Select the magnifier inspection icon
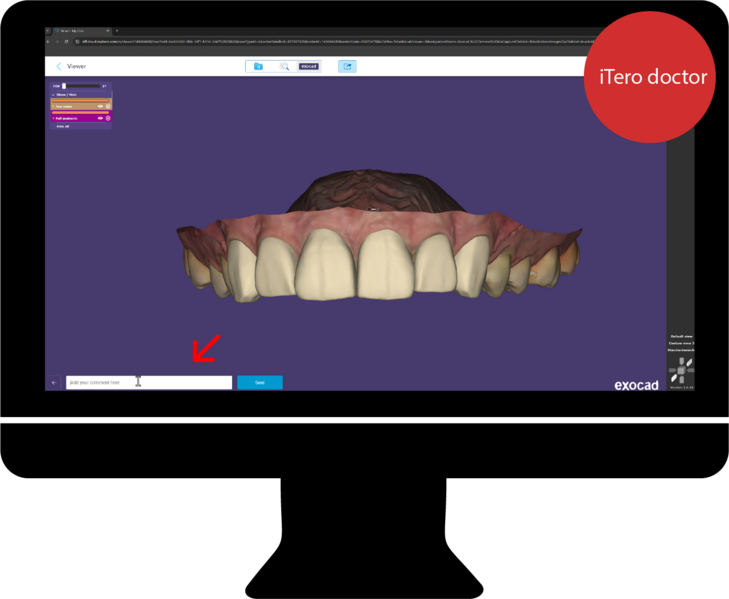Image resolution: width=729 pixels, height=599 pixels. tap(284, 67)
